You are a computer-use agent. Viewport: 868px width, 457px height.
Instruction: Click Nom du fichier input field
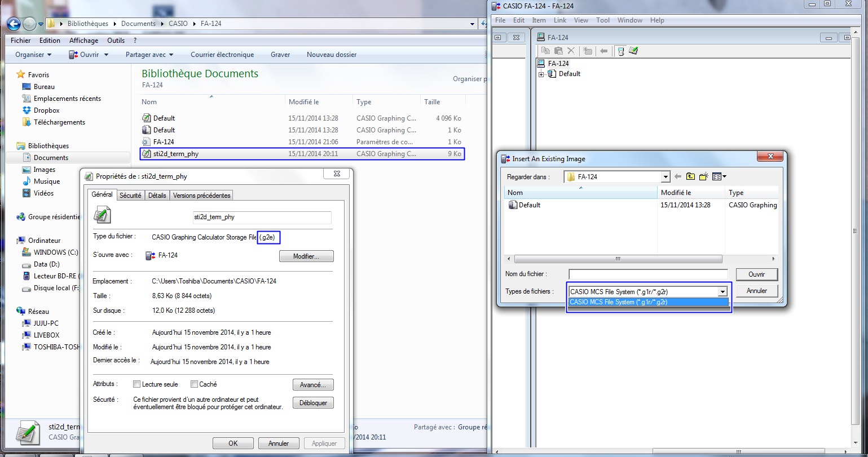coord(648,274)
